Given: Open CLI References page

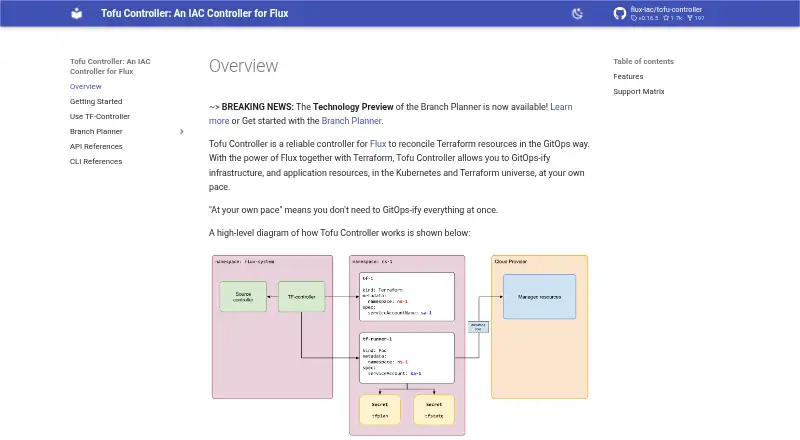Looking at the screenshot, I should click(x=96, y=161).
